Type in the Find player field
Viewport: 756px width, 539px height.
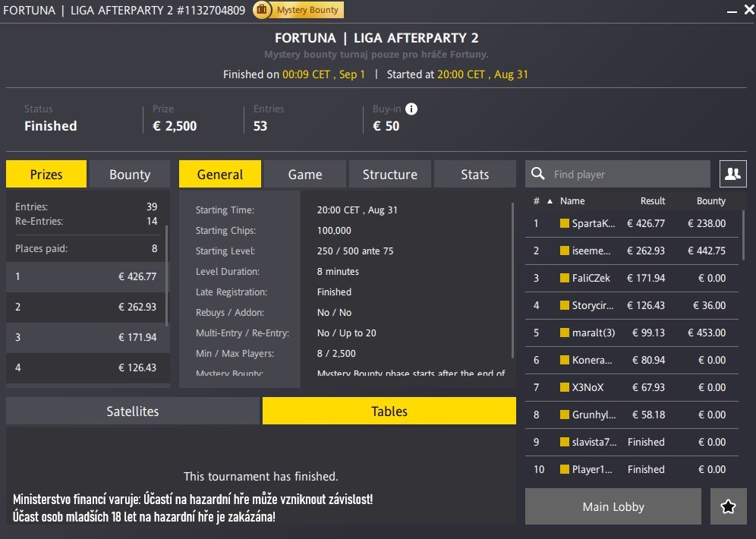coord(630,174)
